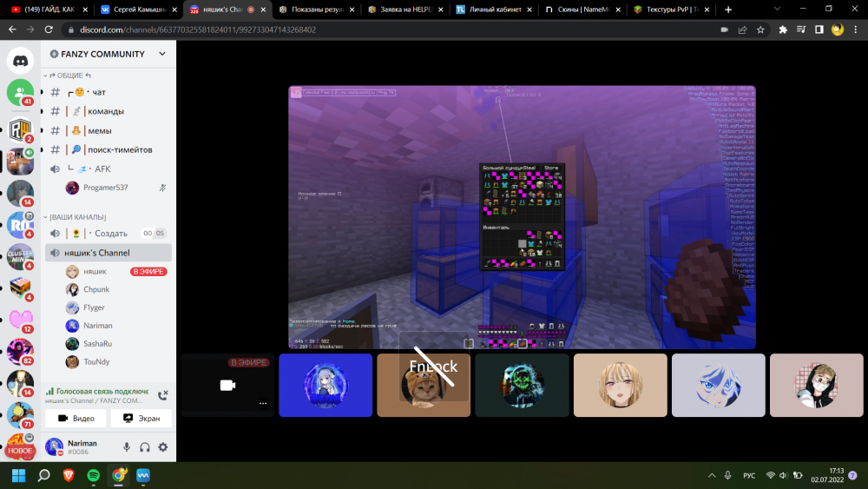Open Brave browser from the taskbar
This screenshot has width=868, height=489.
coord(69,475)
